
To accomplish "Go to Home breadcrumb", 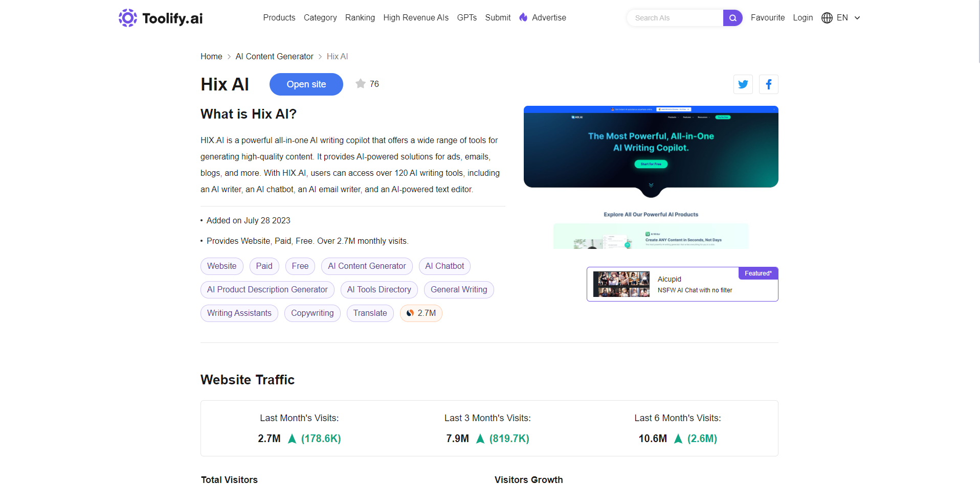I will point(211,56).
